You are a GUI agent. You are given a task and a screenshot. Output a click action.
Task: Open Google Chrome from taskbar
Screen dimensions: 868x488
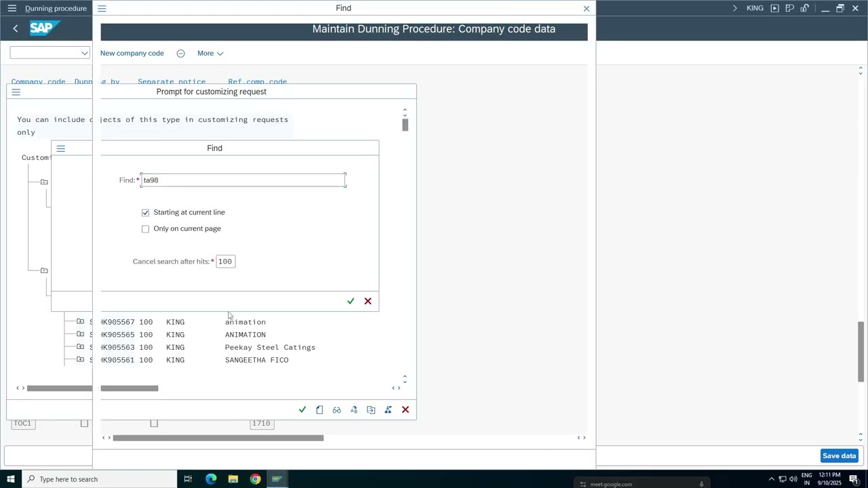click(255, 479)
